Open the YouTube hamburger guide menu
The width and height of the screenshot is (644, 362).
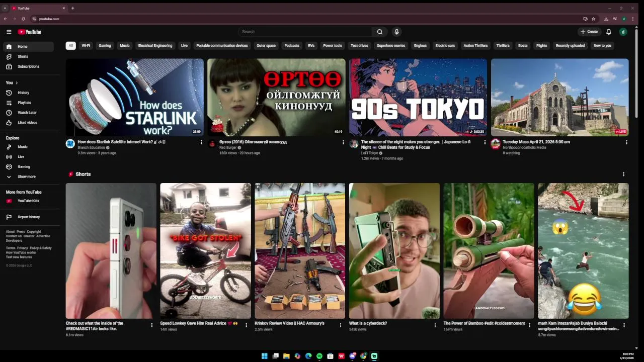[9, 32]
